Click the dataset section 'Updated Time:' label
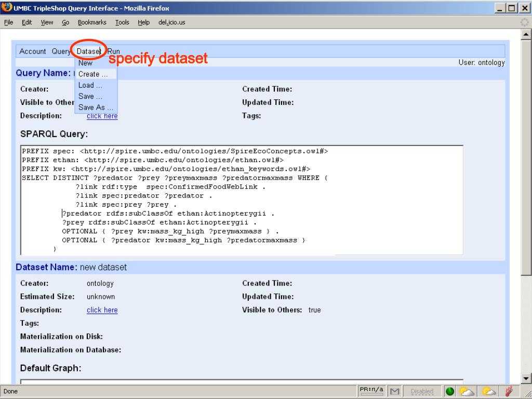Viewport: 532px width, 399px height. click(x=268, y=297)
